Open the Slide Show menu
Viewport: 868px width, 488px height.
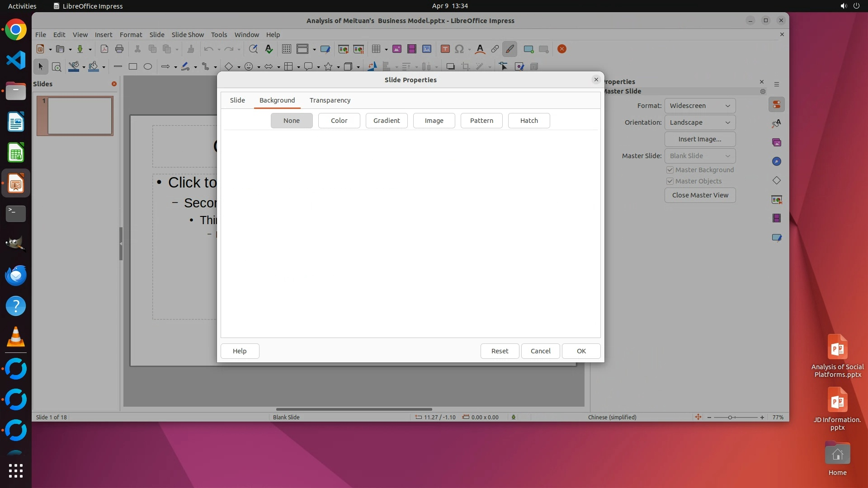tap(187, 35)
